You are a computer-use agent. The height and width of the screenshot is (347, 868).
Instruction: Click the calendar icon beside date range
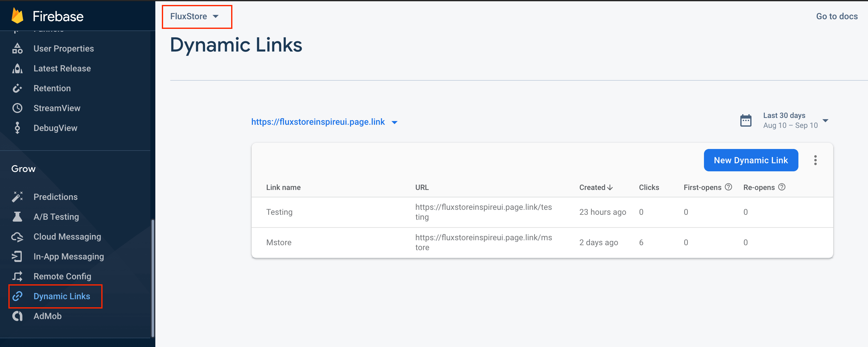click(x=746, y=120)
